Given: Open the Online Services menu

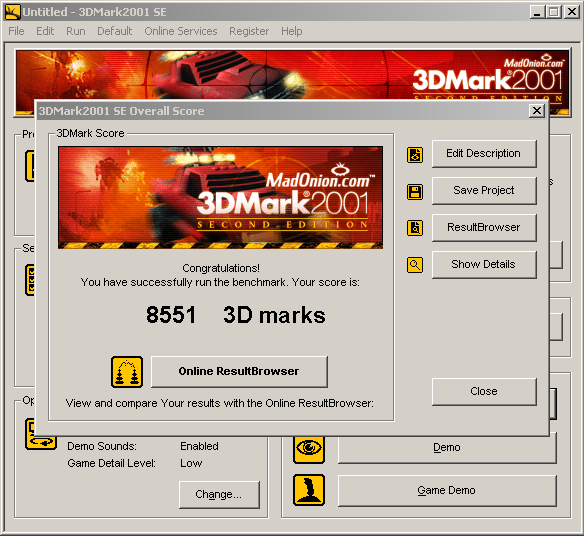Looking at the screenshot, I should click(x=181, y=31).
